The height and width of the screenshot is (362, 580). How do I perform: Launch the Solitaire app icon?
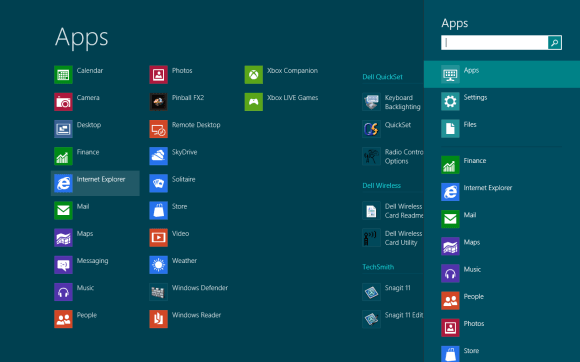pos(158,183)
